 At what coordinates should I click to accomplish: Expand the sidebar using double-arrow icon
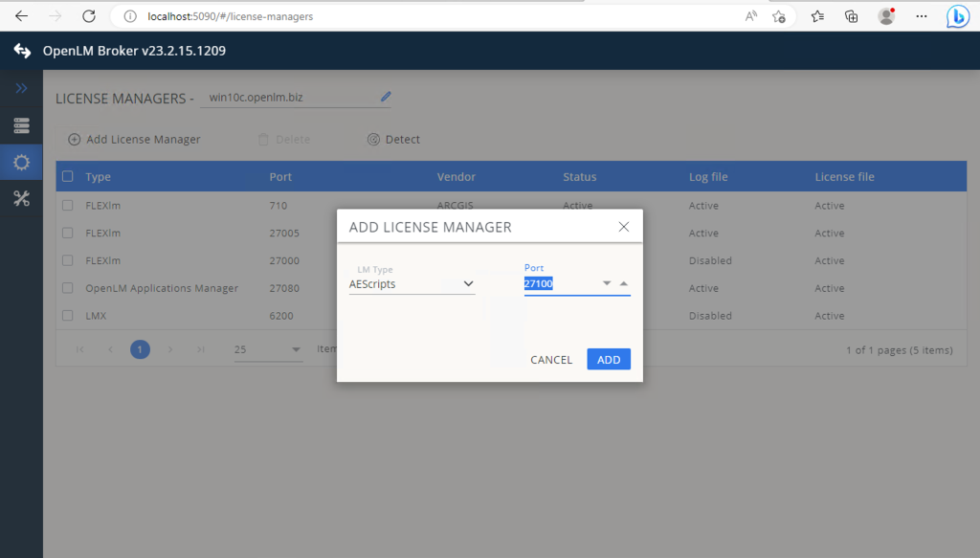click(x=20, y=87)
